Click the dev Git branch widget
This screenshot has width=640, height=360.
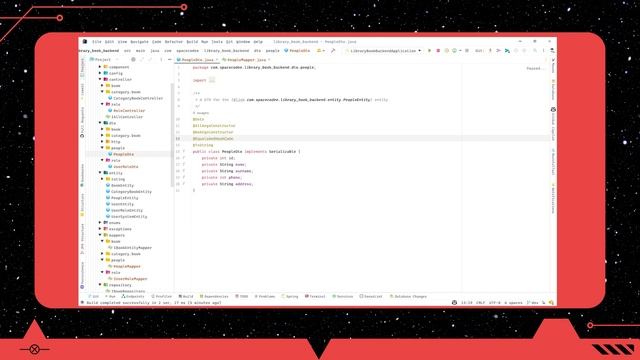(x=533, y=303)
